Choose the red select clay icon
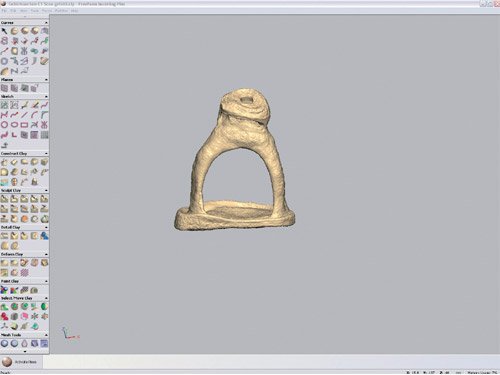This screenshot has height=375, width=500. 4,316
